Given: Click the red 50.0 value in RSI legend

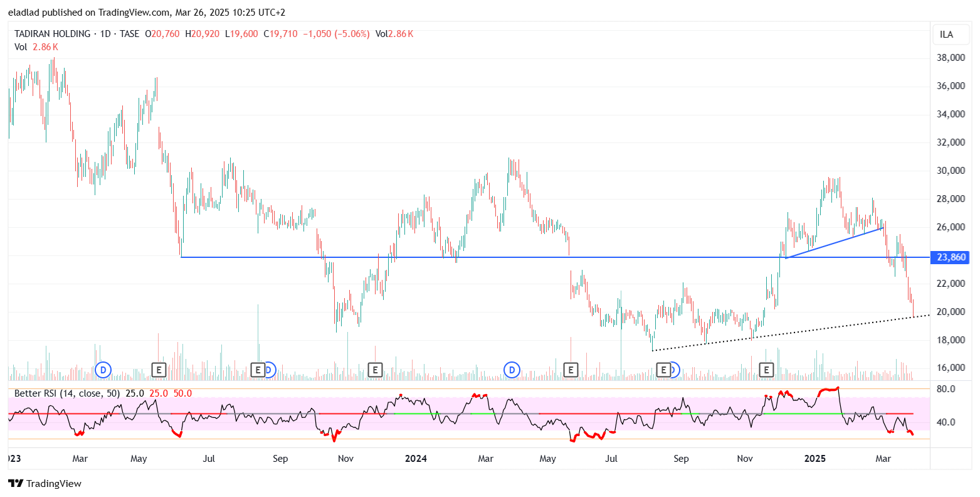Looking at the screenshot, I should pyautogui.click(x=182, y=393).
